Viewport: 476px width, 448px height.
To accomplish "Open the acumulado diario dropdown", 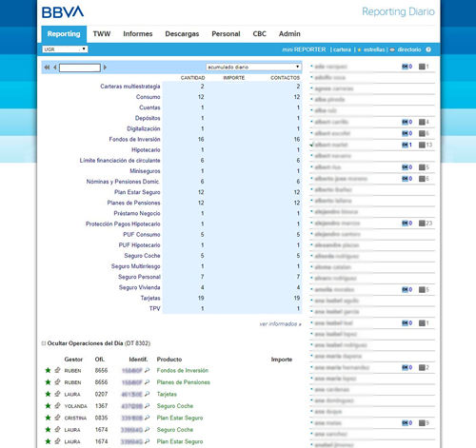I will (x=253, y=68).
